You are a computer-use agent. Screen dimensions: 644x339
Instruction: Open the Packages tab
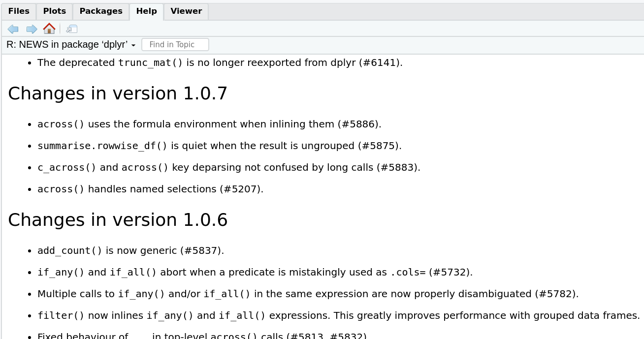pos(101,11)
